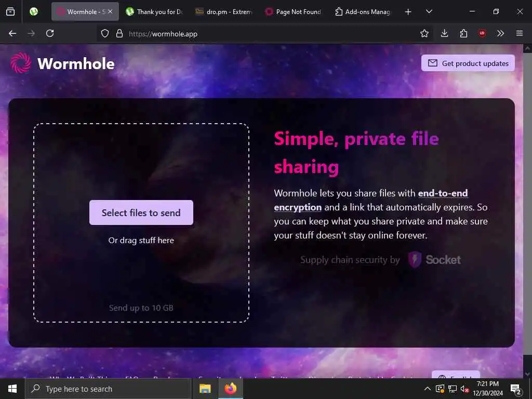The width and height of the screenshot is (532, 399).
Task: Click the Wormhole brand name
Action: [76, 64]
